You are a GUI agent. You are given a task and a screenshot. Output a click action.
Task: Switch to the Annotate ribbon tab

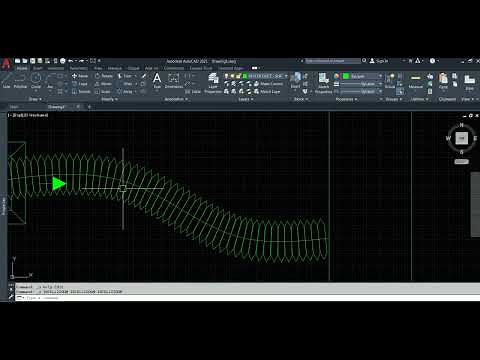pyautogui.click(x=56, y=68)
